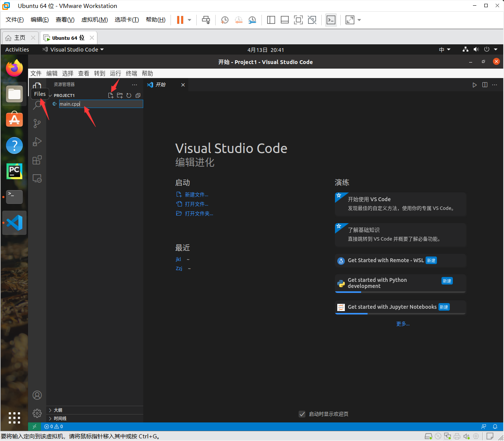Open explorer views and more actions menu
The height and width of the screenshot is (441, 504).
click(x=135, y=84)
